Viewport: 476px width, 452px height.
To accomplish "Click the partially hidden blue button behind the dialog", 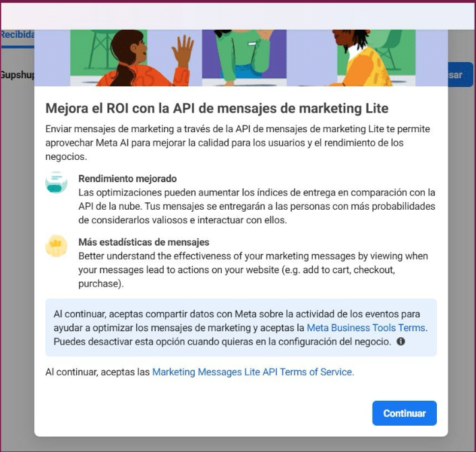I will [460, 74].
